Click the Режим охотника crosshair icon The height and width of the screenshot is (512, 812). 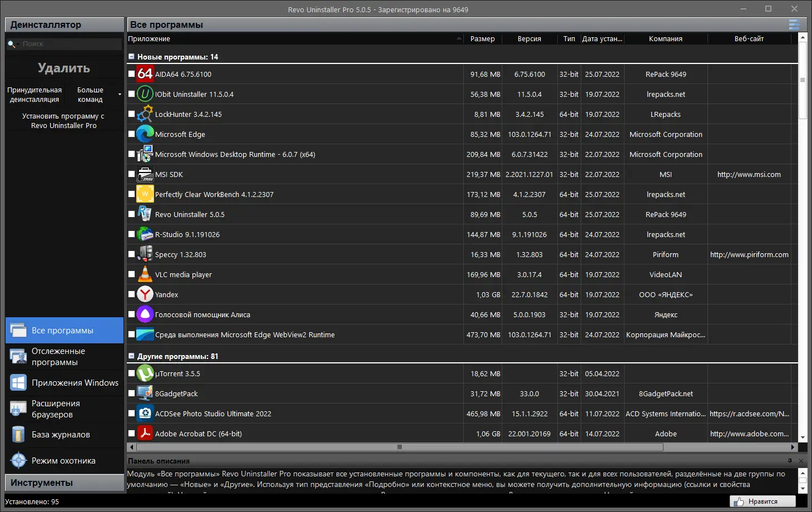(18, 461)
